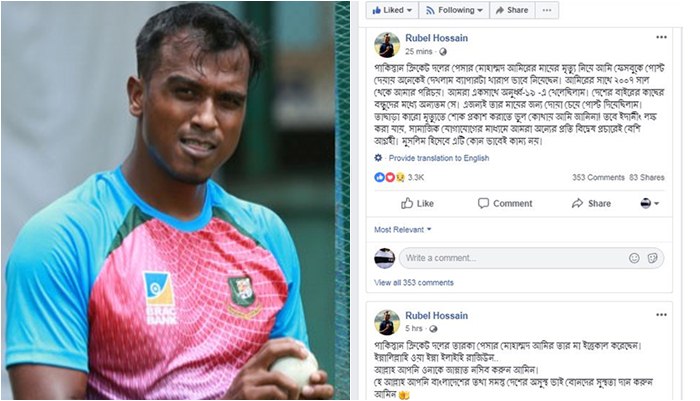Open the page more options ellipsis button
This screenshot has width=700, height=401.
coord(547,10)
